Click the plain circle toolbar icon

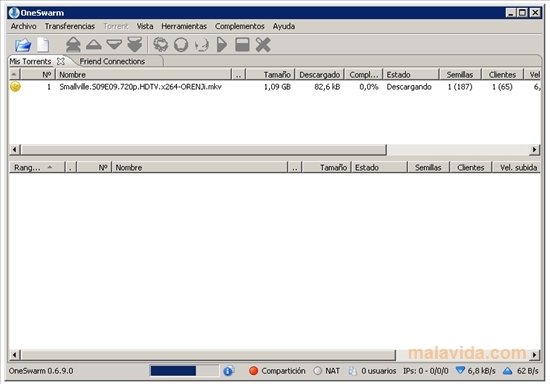(x=181, y=45)
